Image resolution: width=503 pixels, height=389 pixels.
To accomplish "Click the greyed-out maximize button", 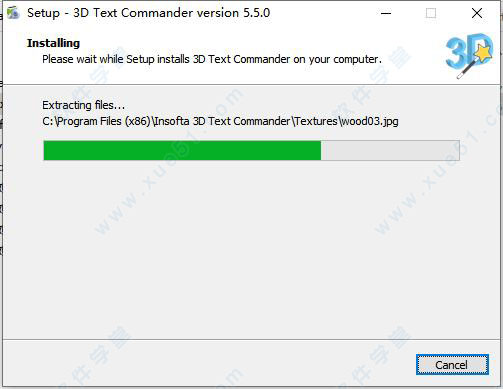I will pyautogui.click(x=431, y=13).
